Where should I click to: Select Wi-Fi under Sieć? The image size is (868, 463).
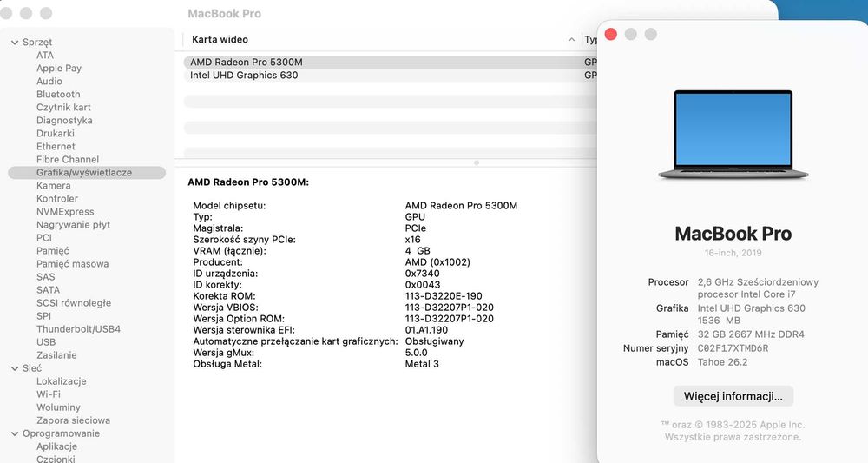[48, 394]
